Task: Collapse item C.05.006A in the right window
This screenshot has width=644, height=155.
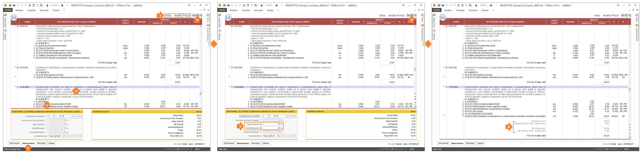Action: click(x=447, y=87)
